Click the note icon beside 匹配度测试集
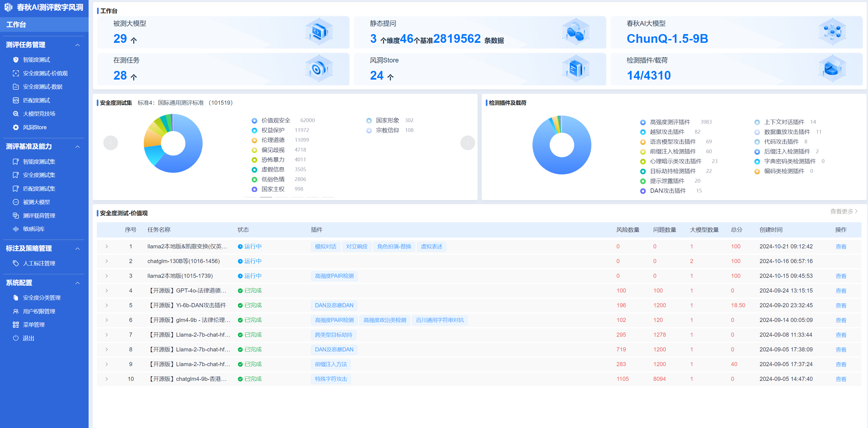Image resolution: width=868 pixels, height=428 pixels. (x=16, y=188)
